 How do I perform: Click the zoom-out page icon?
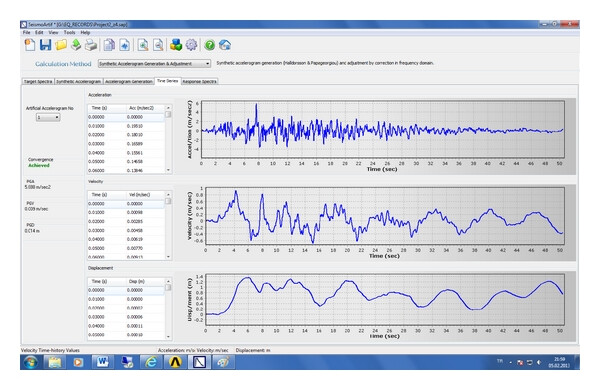[x=158, y=45]
